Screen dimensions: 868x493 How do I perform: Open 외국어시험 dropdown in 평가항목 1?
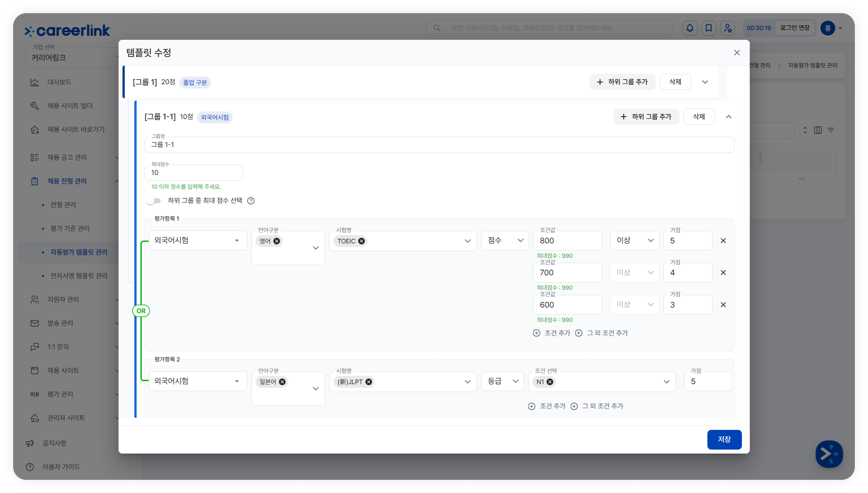pos(198,240)
